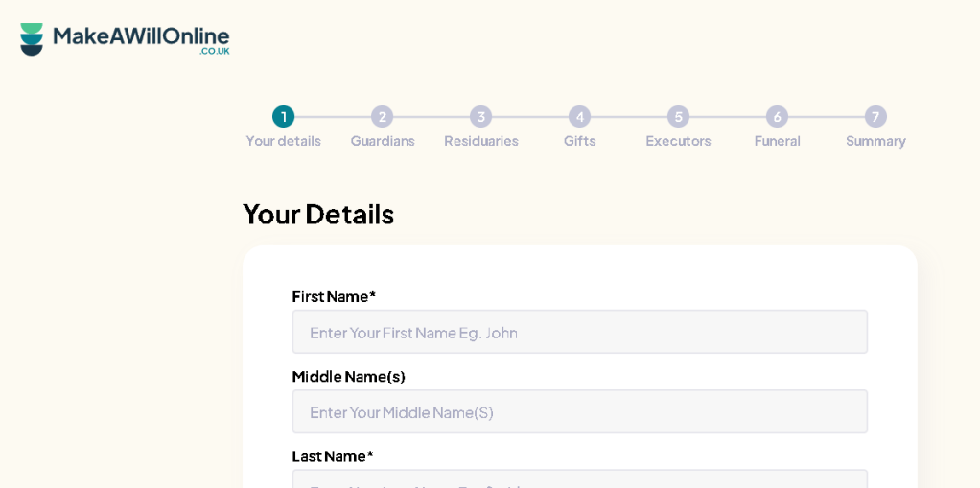This screenshot has width=980, height=488.
Task: Click the MakeAWillOnline bowl logo icon
Action: click(32, 39)
